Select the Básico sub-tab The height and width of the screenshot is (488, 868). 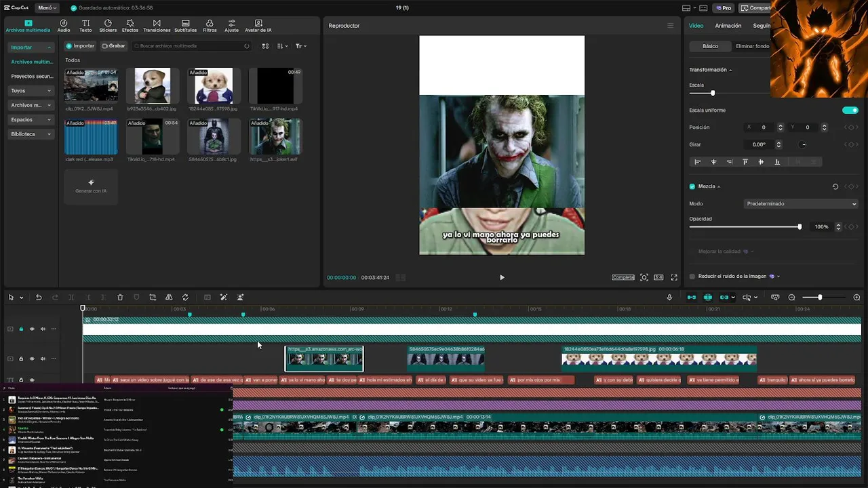(x=710, y=47)
